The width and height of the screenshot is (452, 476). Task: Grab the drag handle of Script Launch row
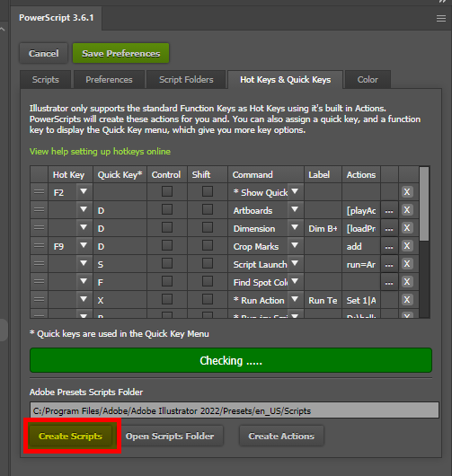tap(39, 263)
